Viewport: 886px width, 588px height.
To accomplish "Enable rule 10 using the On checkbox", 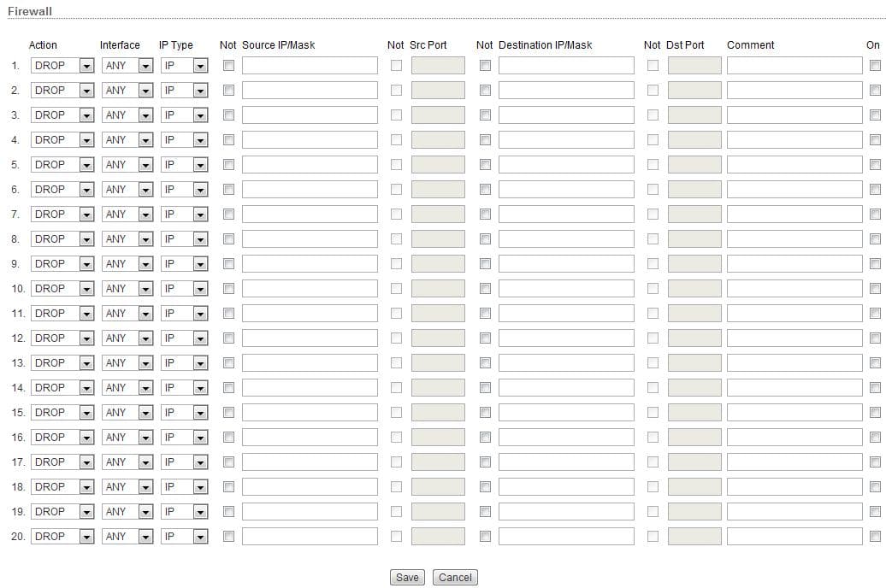I will 875,289.
